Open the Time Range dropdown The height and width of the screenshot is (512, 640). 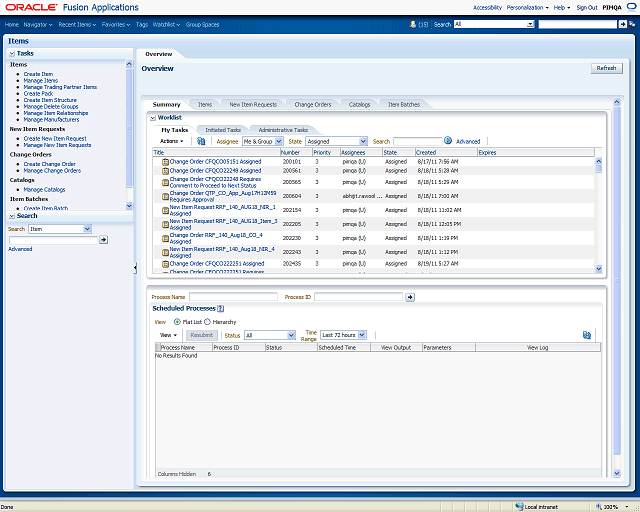[x=343, y=335]
